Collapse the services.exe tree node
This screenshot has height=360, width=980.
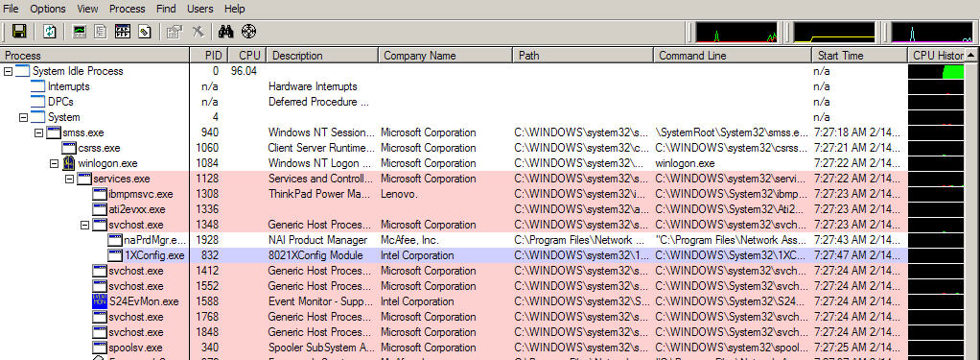[69, 180]
